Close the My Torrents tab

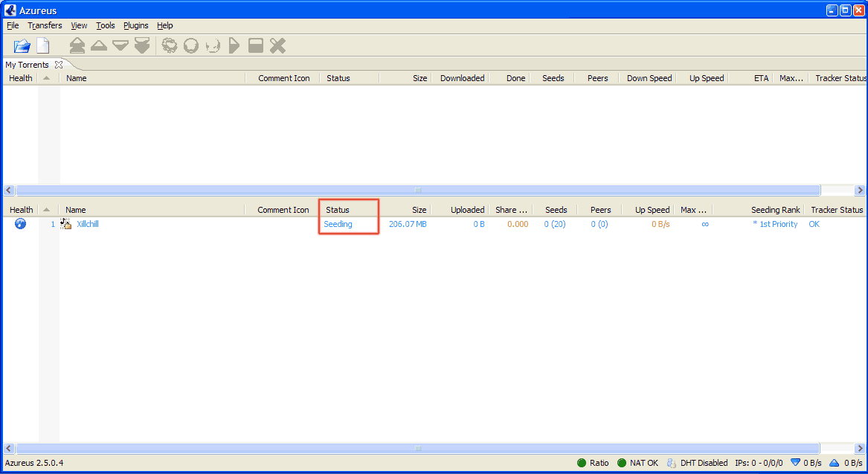pyautogui.click(x=59, y=65)
